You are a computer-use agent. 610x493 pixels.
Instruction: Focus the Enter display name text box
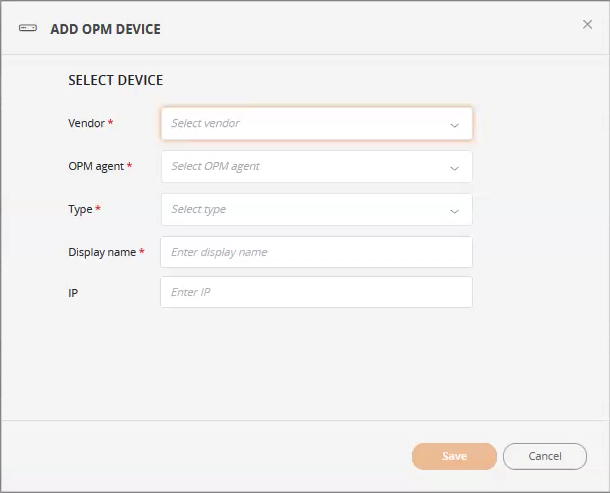tap(317, 252)
